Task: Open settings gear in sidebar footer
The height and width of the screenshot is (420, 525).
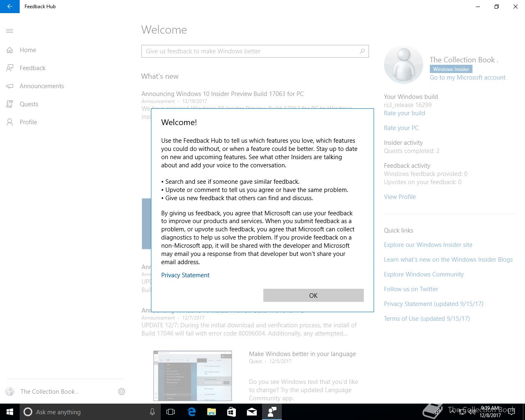Action: [x=121, y=392]
